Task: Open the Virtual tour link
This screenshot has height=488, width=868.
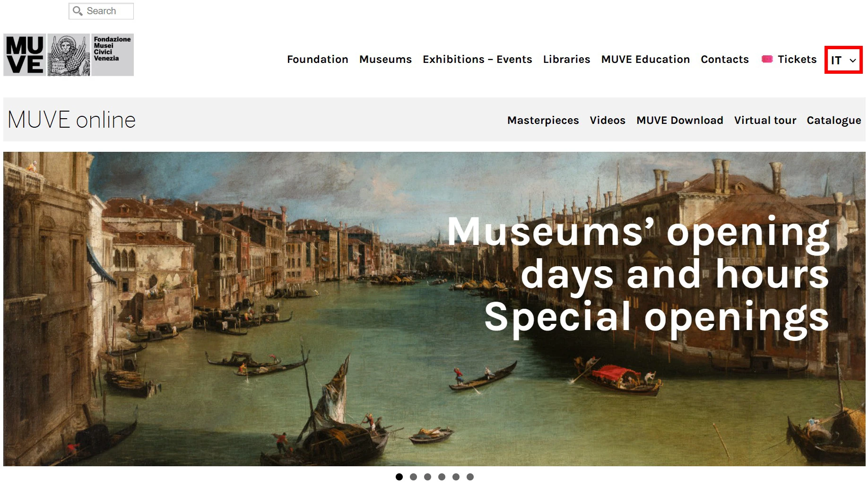Action: tap(765, 120)
